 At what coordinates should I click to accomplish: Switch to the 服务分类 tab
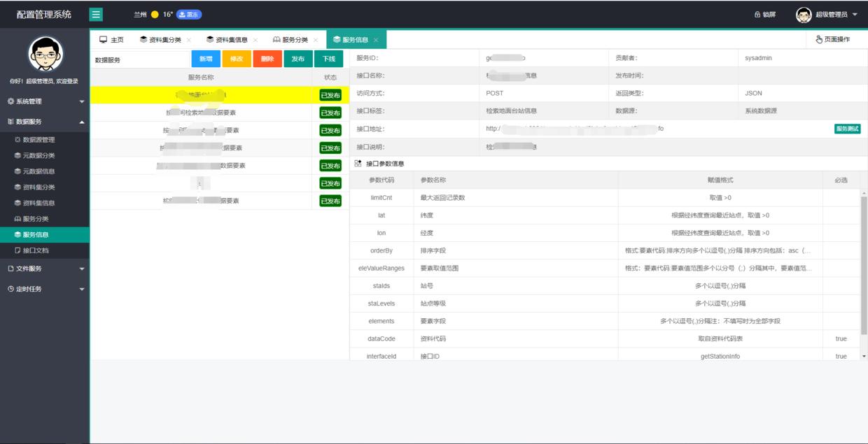coord(290,40)
